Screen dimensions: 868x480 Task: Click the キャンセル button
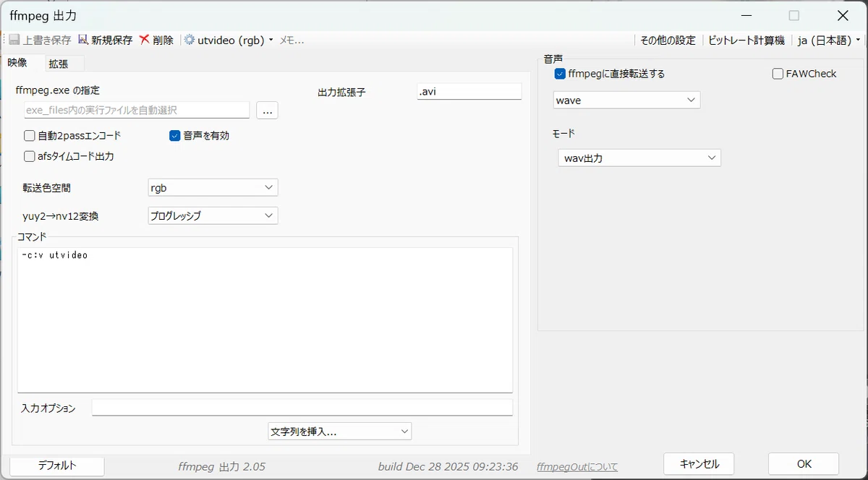pyautogui.click(x=699, y=463)
